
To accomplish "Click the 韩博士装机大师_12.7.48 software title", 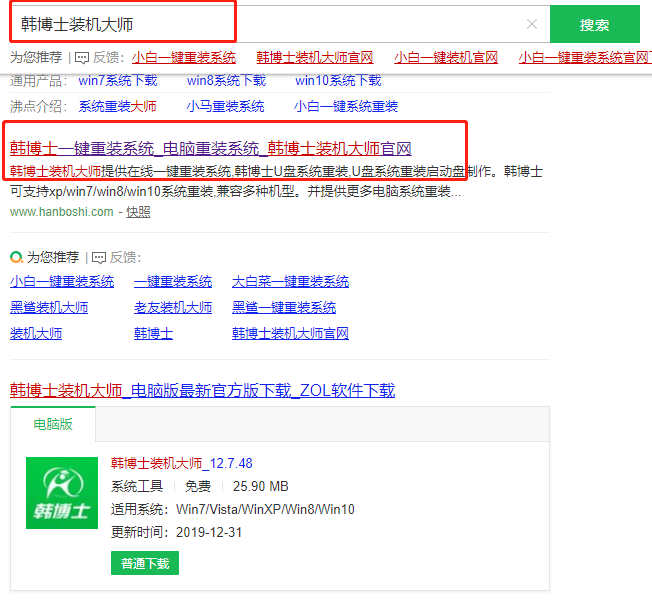I will [181, 464].
